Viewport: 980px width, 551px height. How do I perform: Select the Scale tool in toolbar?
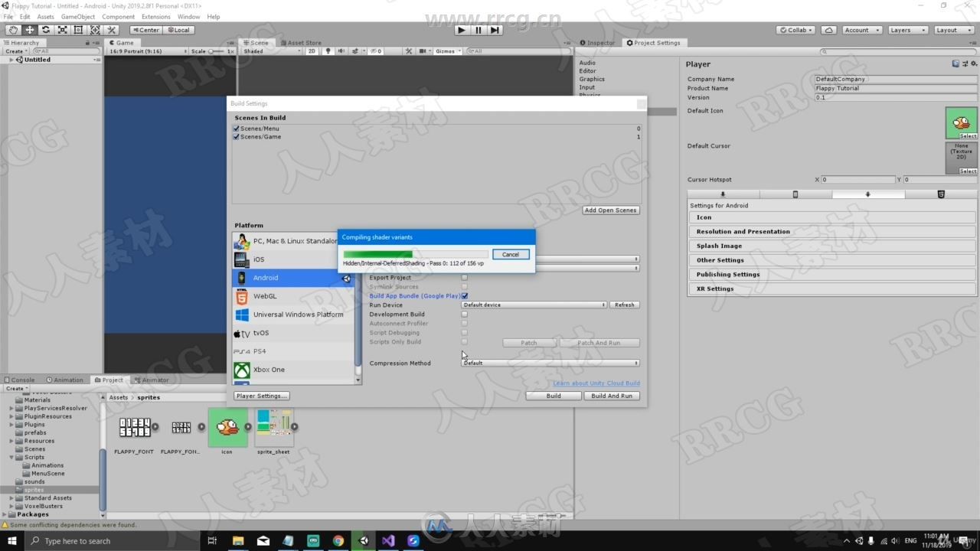(62, 30)
